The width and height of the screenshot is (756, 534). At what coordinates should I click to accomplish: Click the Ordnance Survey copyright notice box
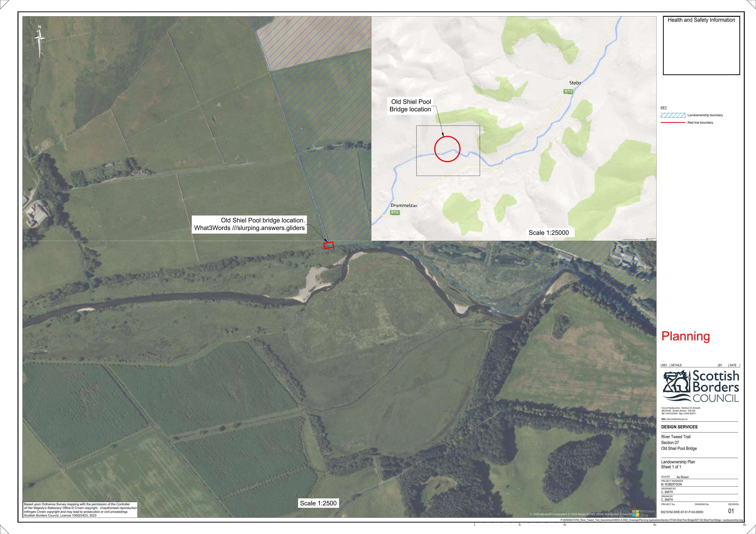click(80, 510)
